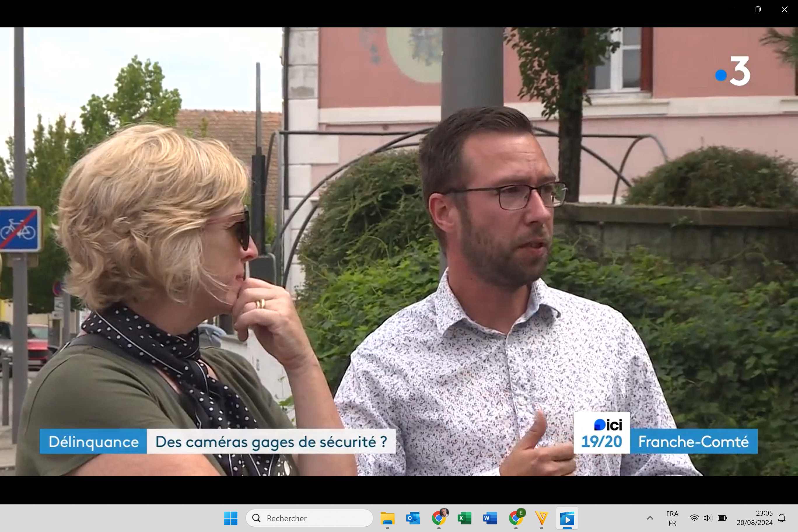Switch to Chrome window with green E badge
This screenshot has width=798, height=532.
click(516, 518)
